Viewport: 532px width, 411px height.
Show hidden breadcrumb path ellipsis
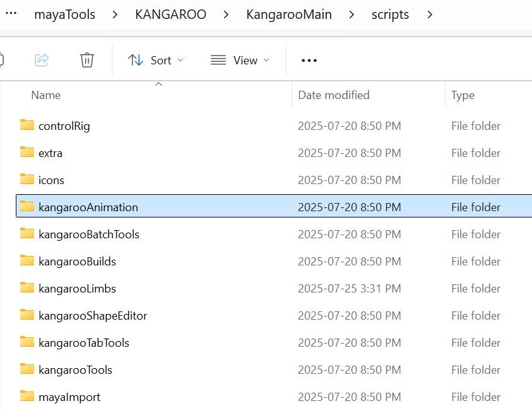pyautogui.click(x=11, y=14)
